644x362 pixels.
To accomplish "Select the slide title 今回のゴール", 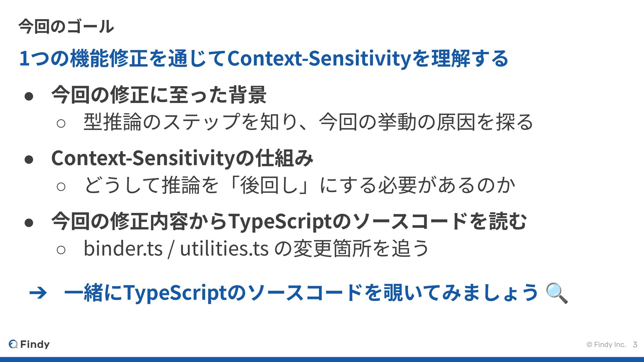I will click(66, 26).
